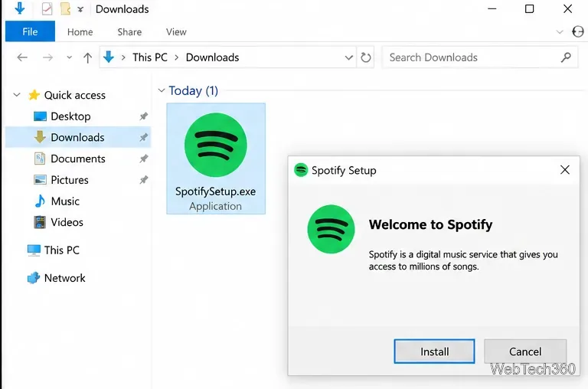
Task: Go back with the back arrow
Action: coord(22,57)
